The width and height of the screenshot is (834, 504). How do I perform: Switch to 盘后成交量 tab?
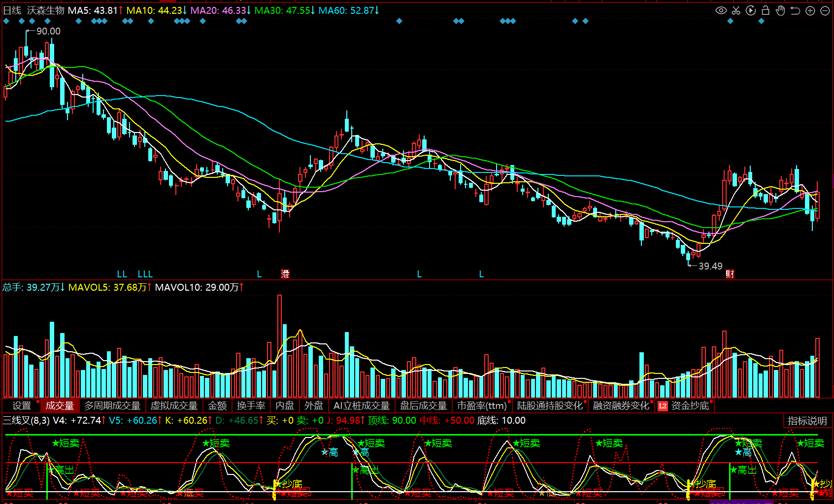click(x=423, y=405)
